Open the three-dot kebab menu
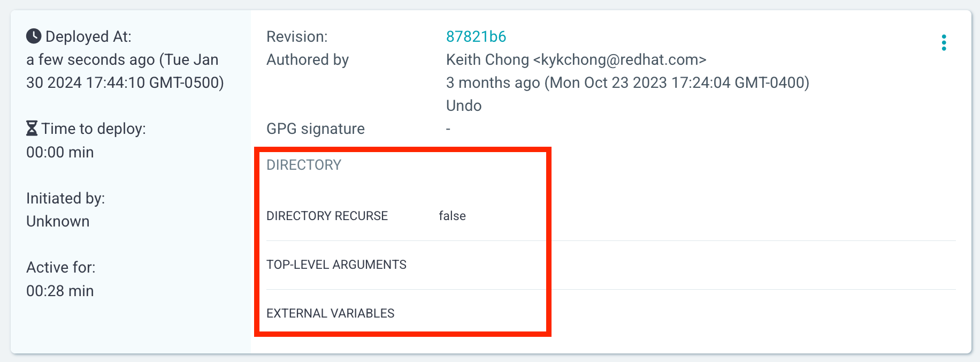 [944, 43]
